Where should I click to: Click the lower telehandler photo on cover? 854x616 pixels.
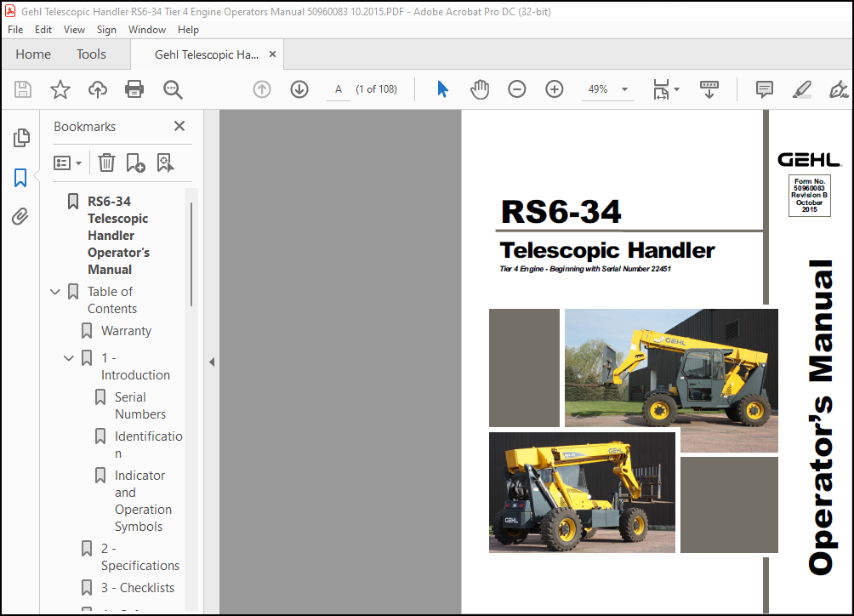click(x=582, y=493)
